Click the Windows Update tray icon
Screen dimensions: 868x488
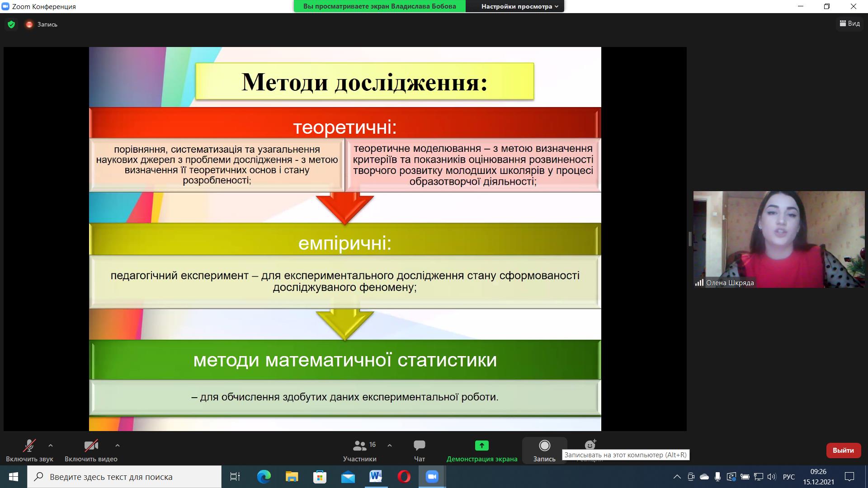click(x=731, y=477)
